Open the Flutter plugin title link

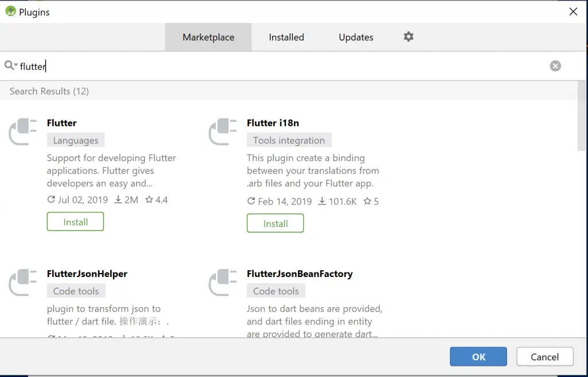tap(61, 123)
